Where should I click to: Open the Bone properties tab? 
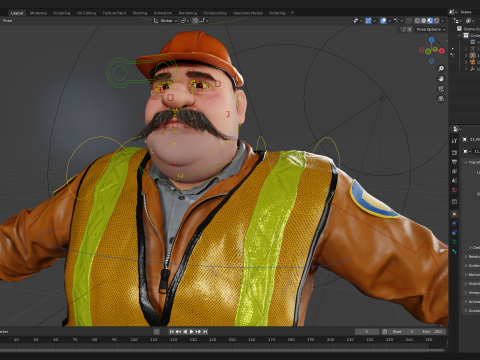tap(454, 251)
